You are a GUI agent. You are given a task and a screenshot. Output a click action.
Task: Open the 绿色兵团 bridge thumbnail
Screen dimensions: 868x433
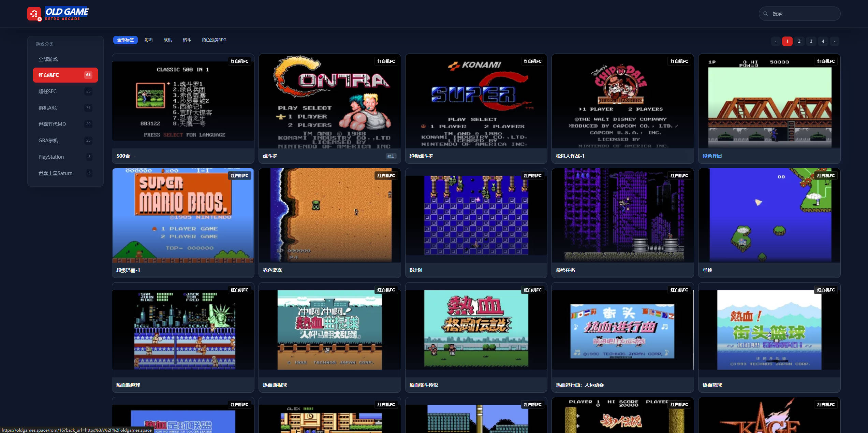769,101
